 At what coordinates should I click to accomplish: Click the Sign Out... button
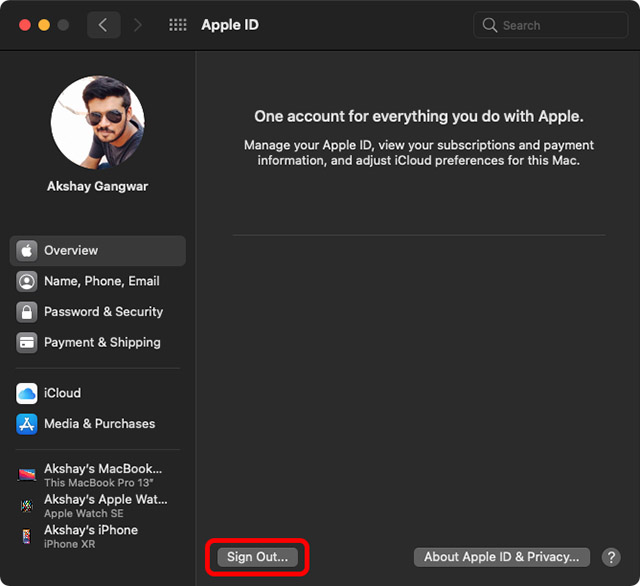pos(258,557)
